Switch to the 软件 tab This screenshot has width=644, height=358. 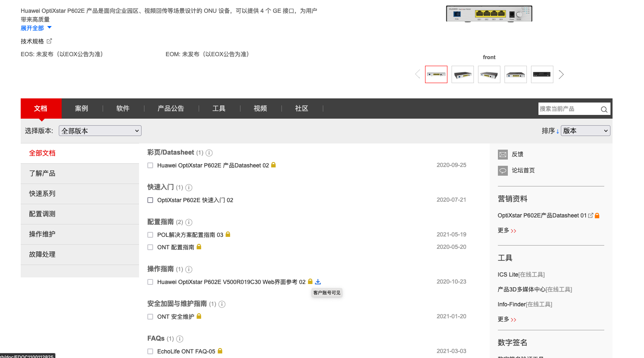pyautogui.click(x=123, y=108)
